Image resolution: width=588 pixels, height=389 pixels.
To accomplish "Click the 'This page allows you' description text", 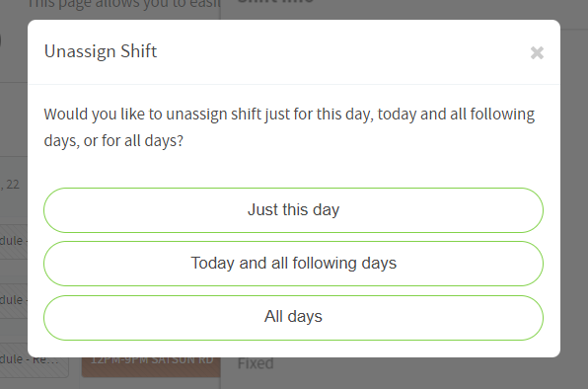I will 123,4.
